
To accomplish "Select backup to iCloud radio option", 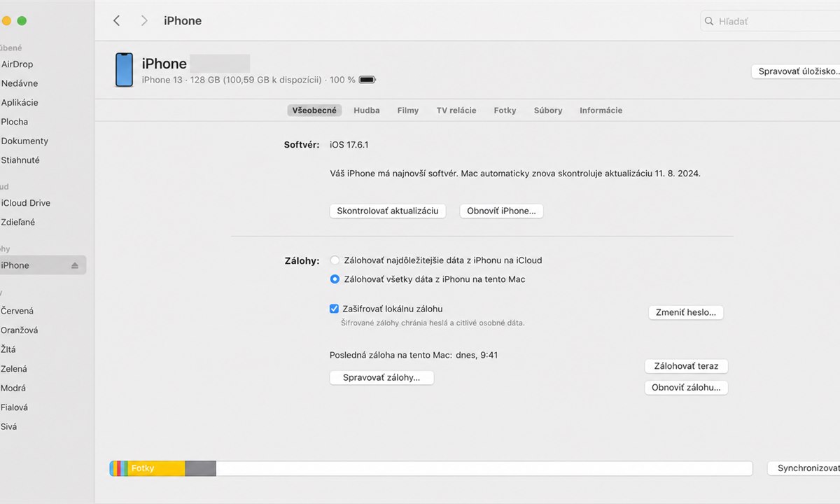I will click(335, 260).
